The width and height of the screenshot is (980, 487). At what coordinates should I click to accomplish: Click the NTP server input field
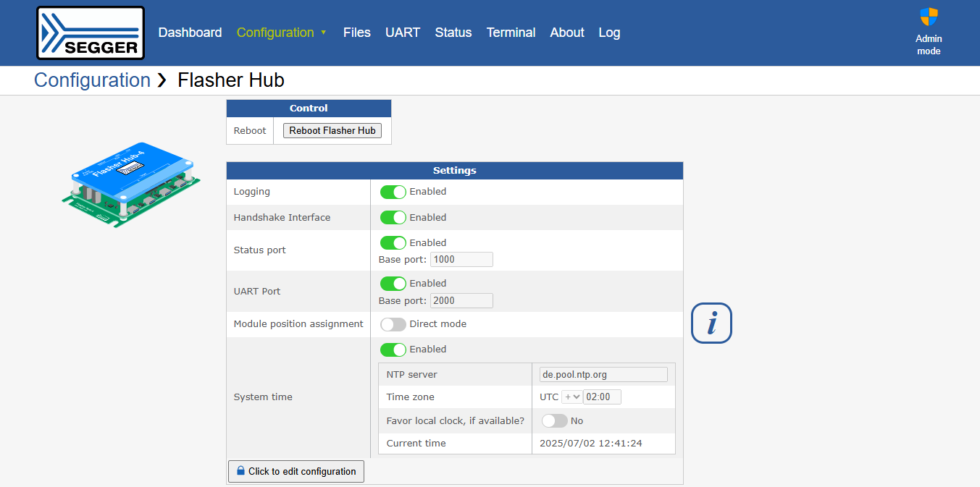point(603,374)
